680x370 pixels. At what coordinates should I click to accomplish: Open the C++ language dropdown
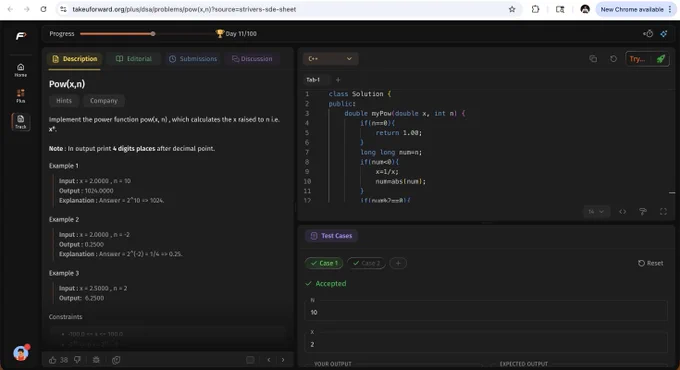[330, 59]
